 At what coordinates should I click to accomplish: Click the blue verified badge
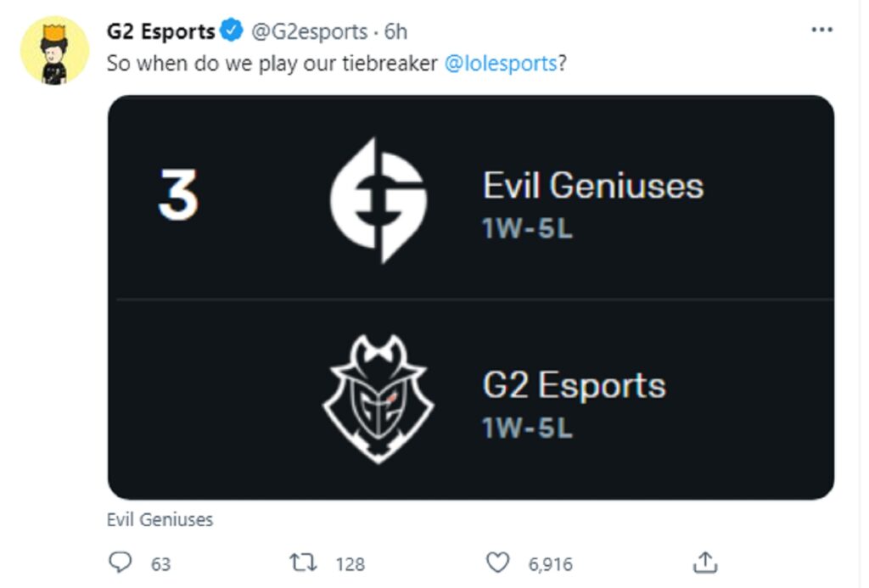231,32
